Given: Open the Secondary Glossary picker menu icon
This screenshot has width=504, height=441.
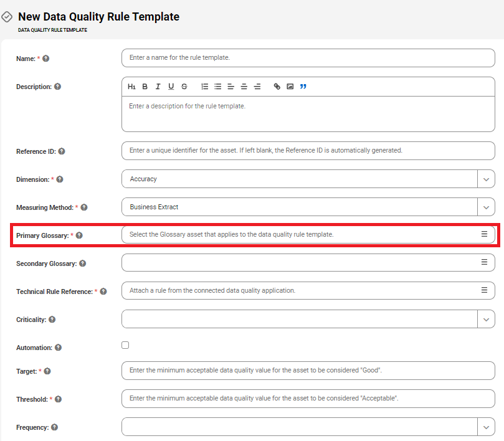Looking at the screenshot, I should [484, 262].
